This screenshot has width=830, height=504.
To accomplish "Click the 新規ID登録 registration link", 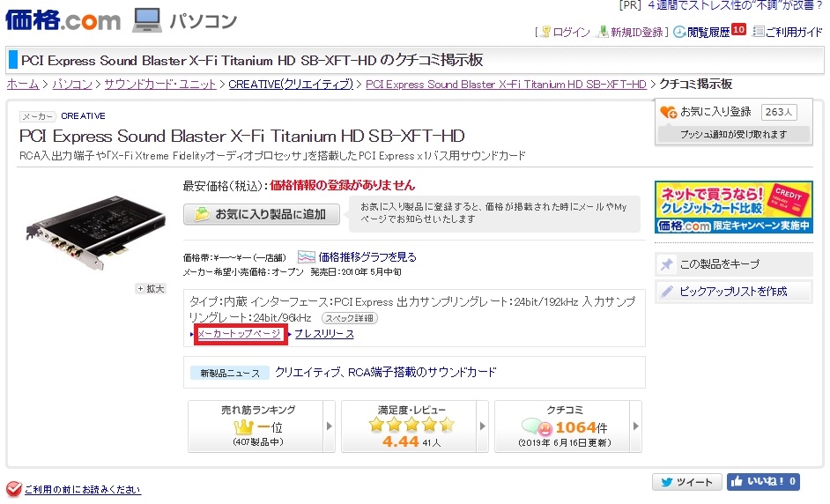I will tap(637, 33).
